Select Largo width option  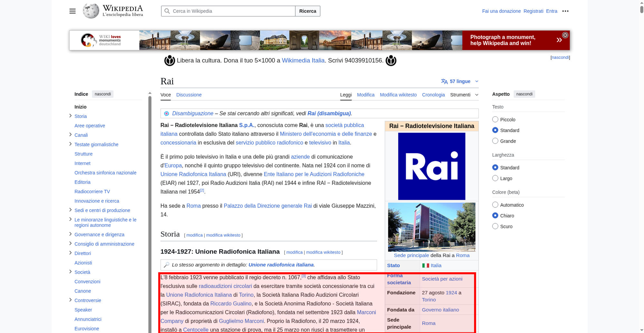click(x=495, y=178)
